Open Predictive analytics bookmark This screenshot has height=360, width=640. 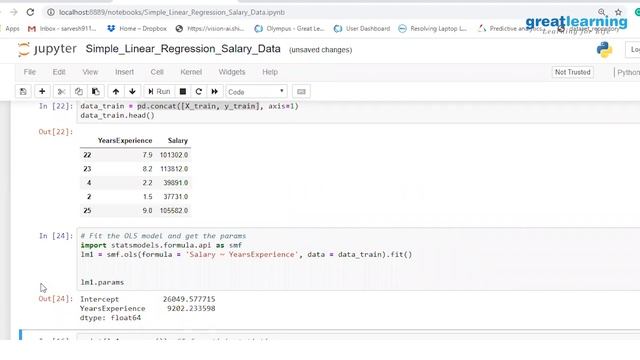point(510,29)
